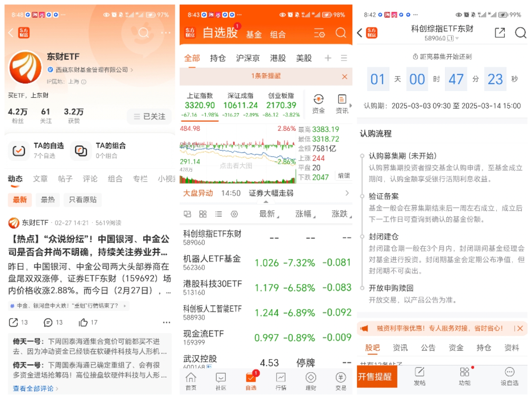
Task: Like the 热点 post
Action: (x=83, y=322)
